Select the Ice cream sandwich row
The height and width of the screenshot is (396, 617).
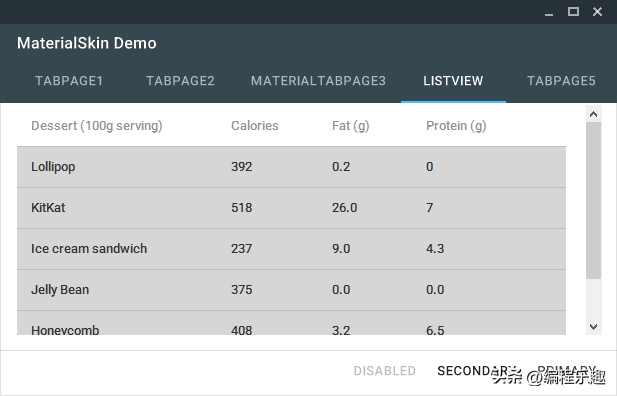[291, 249]
